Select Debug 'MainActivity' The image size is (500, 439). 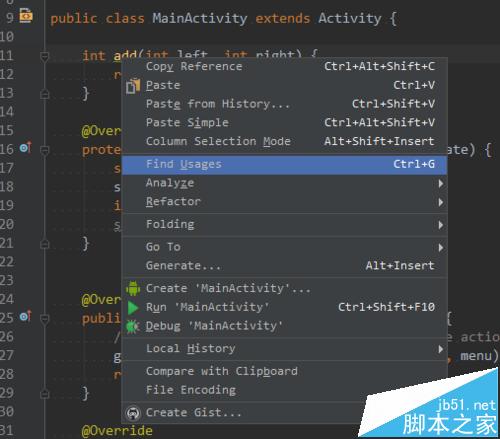pos(284,326)
